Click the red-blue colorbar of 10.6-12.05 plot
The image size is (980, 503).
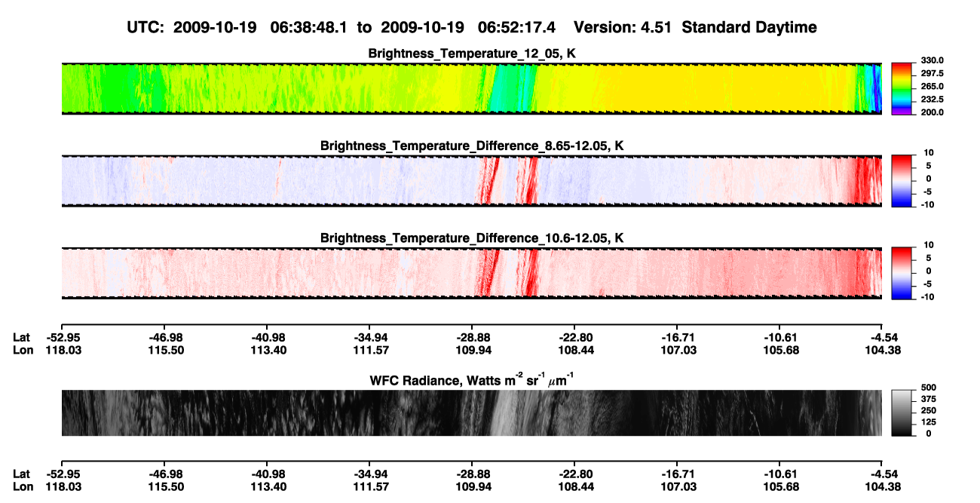(x=902, y=273)
